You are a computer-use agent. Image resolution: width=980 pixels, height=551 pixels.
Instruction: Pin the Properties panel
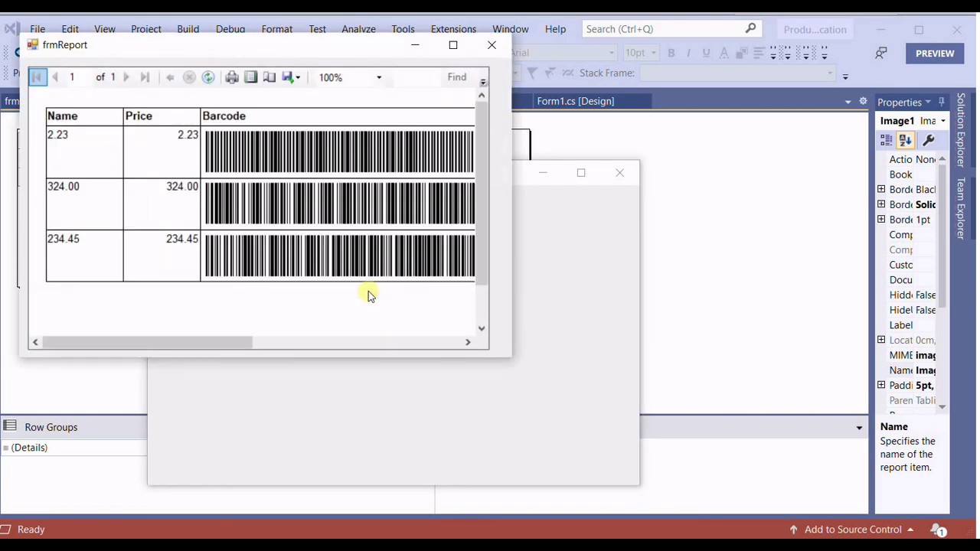pyautogui.click(x=942, y=102)
